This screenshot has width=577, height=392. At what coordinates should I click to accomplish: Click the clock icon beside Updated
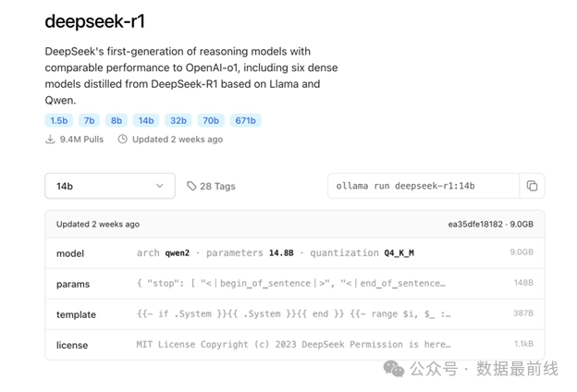pos(123,140)
